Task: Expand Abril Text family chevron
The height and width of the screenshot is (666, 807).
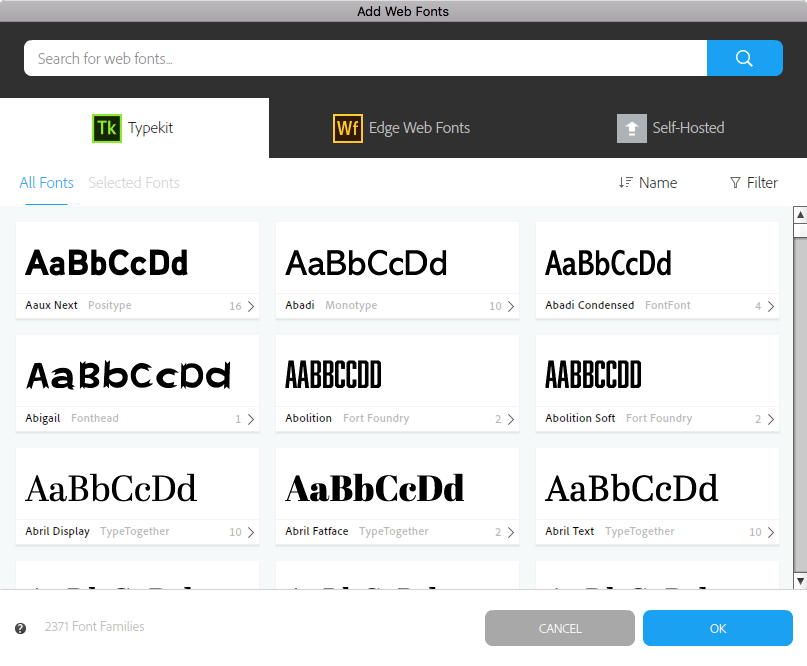Action: pos(770,532)
